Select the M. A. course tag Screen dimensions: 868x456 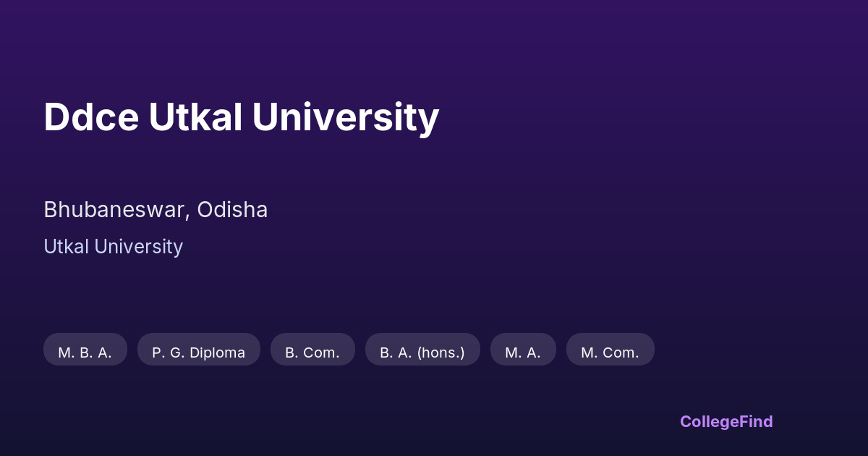523,352
